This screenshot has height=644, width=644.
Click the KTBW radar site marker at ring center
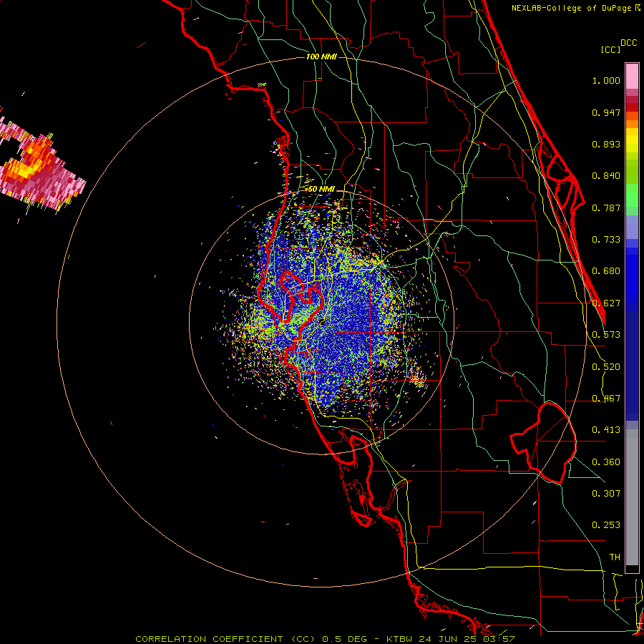[x=323, y=323]
